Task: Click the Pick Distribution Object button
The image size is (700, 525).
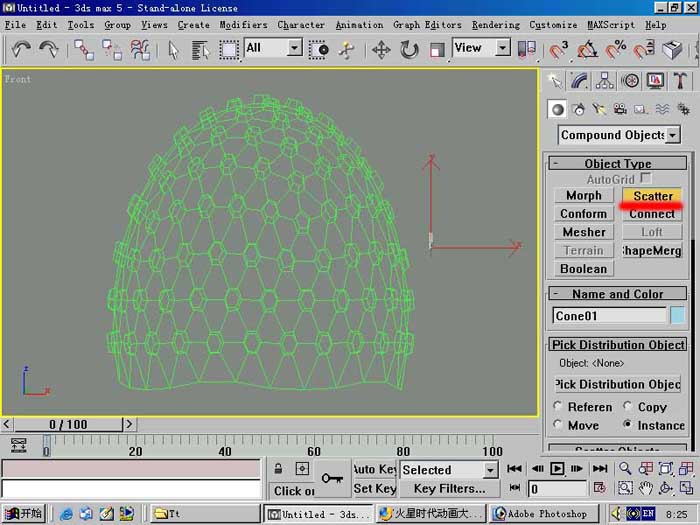Action: tap(618, 384)
